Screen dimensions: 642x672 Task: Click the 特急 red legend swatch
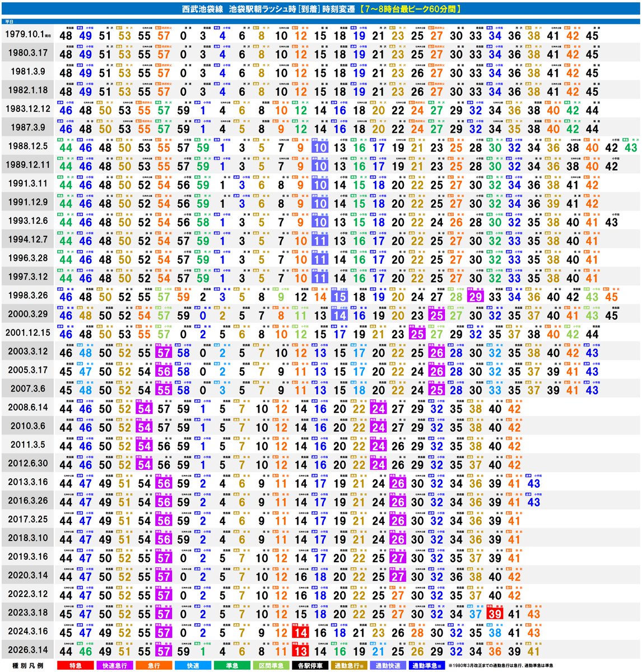[x=76, y=666]
